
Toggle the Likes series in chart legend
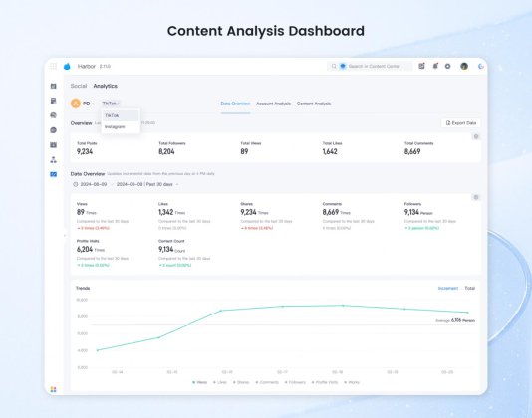[x=220, y=382]
